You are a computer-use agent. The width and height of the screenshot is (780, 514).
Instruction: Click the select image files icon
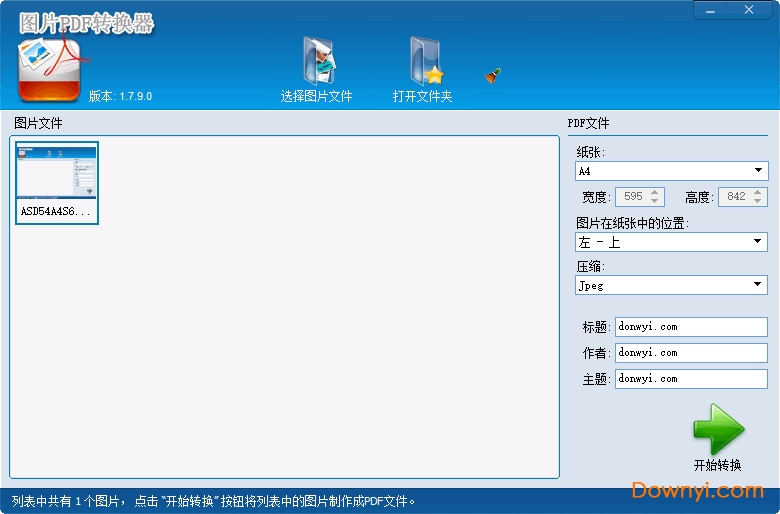(319, 61)
